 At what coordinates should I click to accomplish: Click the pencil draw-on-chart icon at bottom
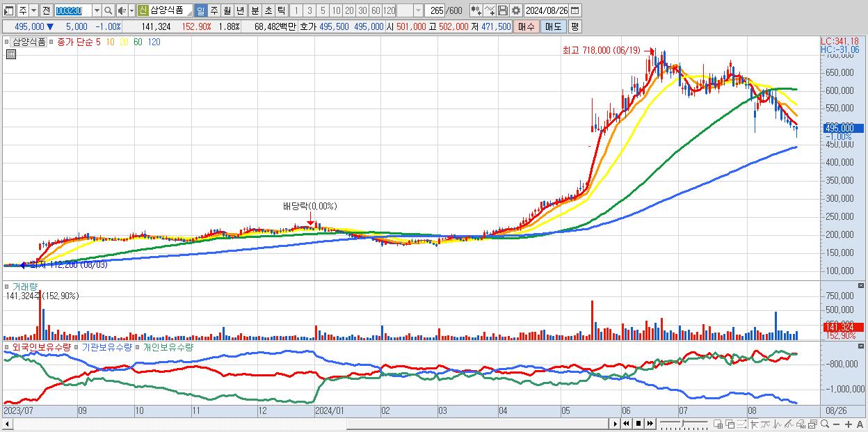tap(789, 424)
